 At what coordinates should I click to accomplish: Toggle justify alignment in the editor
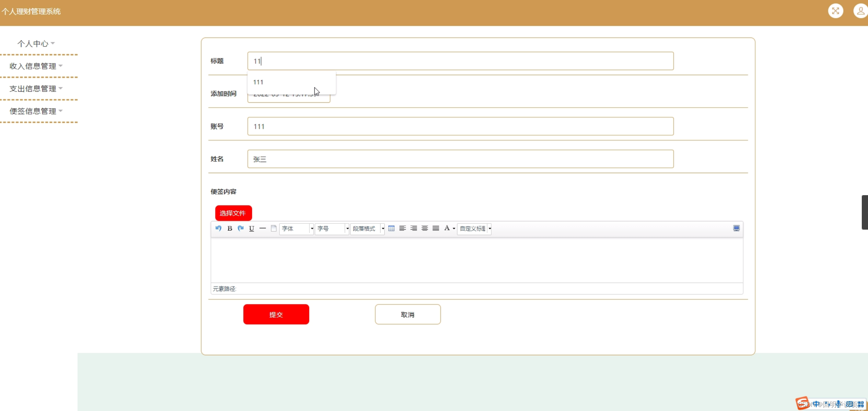click(x=436, y=228)
